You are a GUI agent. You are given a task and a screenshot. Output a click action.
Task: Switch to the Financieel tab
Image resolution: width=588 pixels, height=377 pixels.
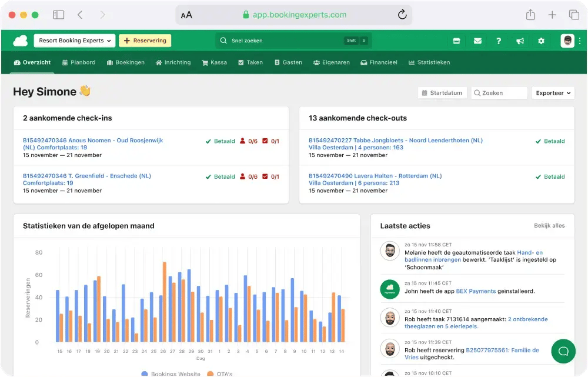click(379, 63)
